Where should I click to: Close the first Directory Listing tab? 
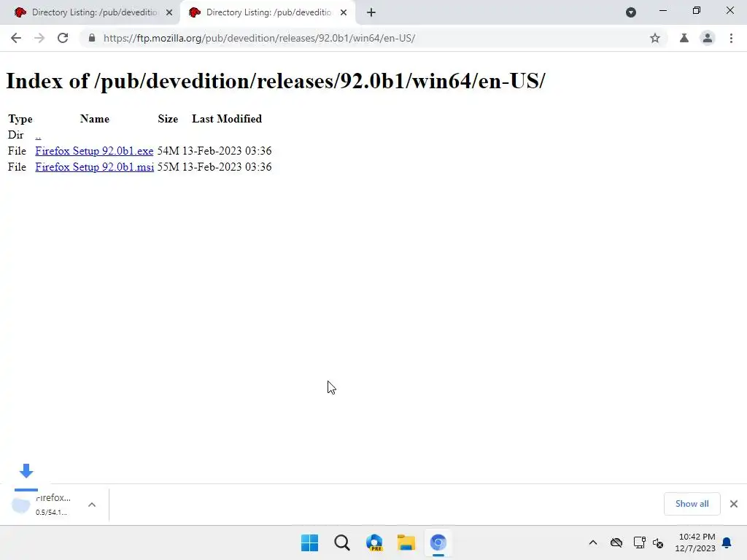click(169, 12)
